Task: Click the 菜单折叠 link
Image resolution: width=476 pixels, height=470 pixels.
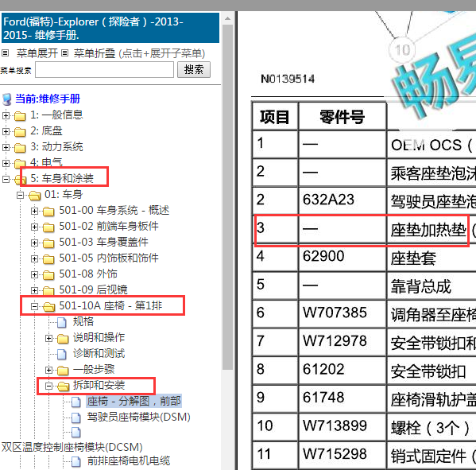Action: pyautogui.click(x=95, y=53)
